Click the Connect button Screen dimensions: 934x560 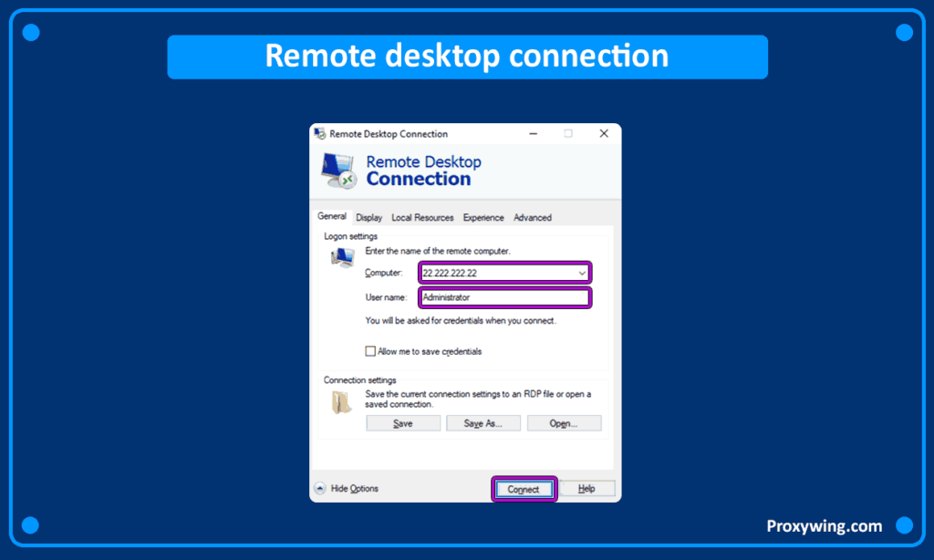point(524,489)
